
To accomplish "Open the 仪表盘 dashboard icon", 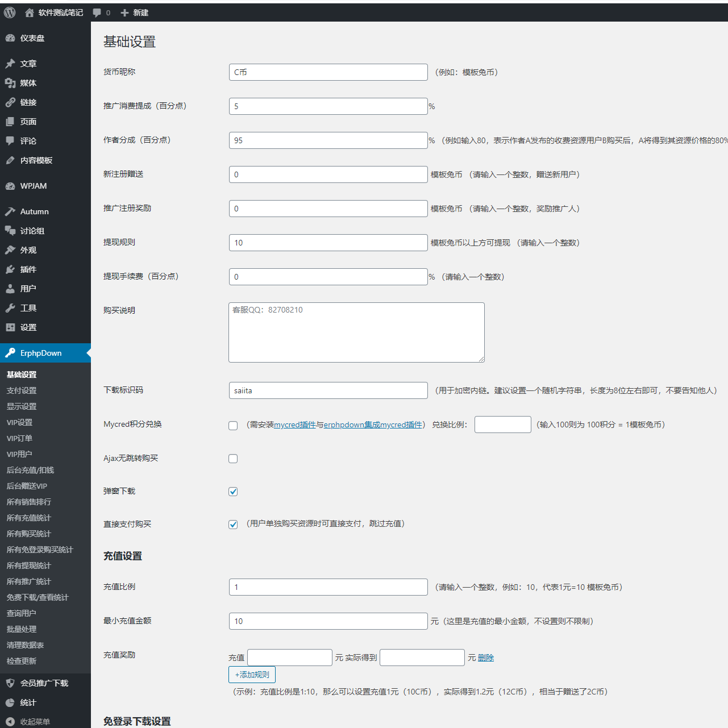I will [10, 38].
